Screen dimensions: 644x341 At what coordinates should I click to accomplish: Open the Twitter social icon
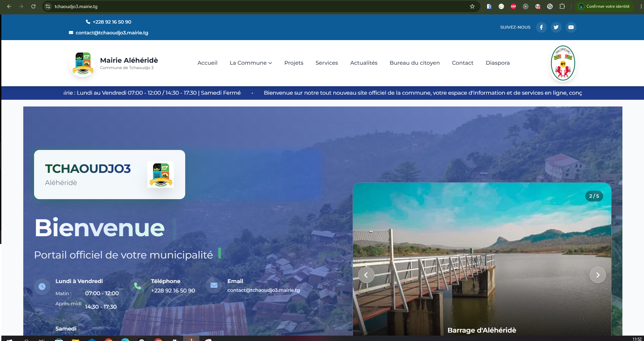[x=556, y=27]
